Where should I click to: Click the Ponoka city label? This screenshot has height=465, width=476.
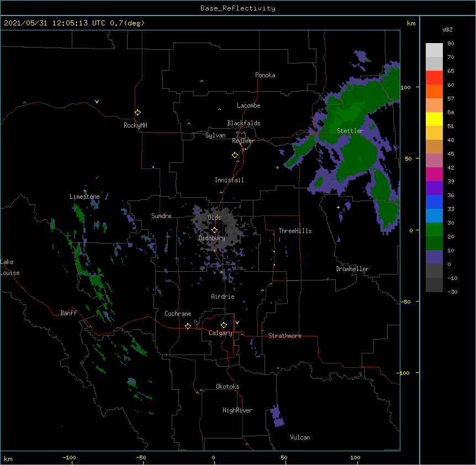tap(265, 75)
